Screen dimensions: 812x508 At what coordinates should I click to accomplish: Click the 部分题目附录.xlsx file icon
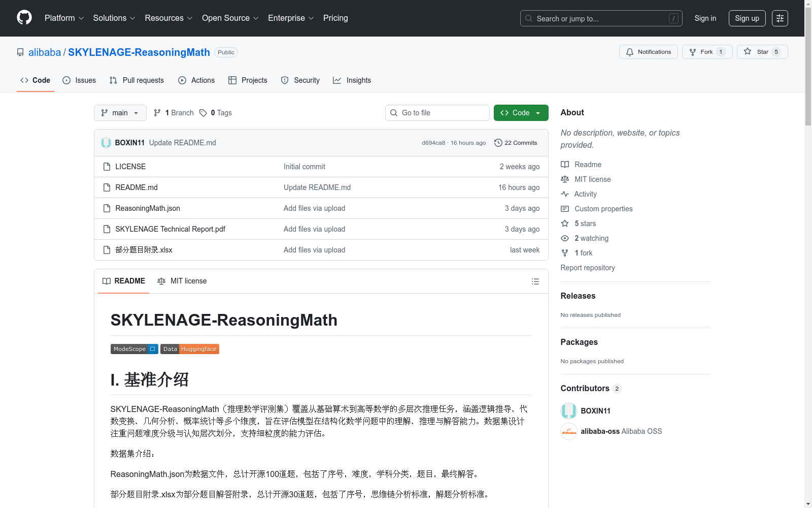tap(107, 250)
